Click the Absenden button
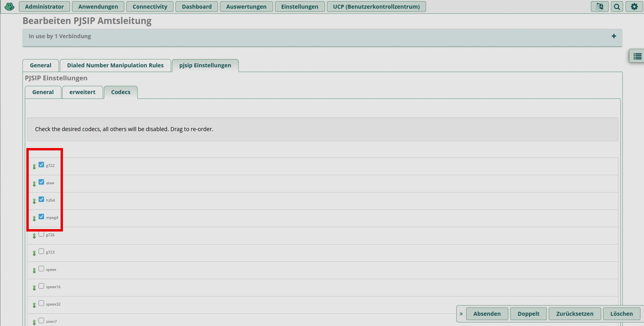 487,314
